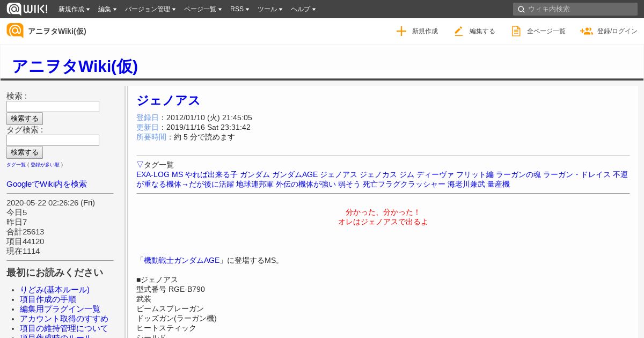Click the 死亡フラグクラッシャー tag link
Viewport: 644px width, 338px height.
404,184
